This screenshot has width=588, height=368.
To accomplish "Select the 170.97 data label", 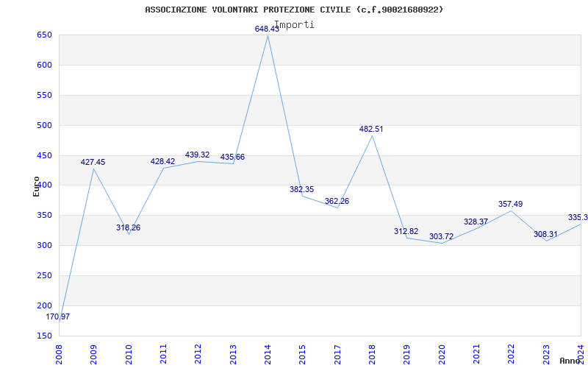I will (x=58, y=316).
